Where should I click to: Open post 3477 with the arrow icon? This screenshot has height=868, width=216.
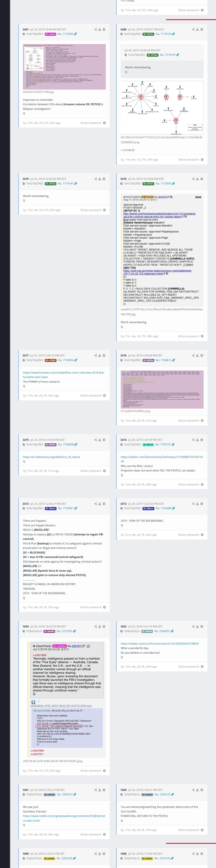click(x=104, y=356)
